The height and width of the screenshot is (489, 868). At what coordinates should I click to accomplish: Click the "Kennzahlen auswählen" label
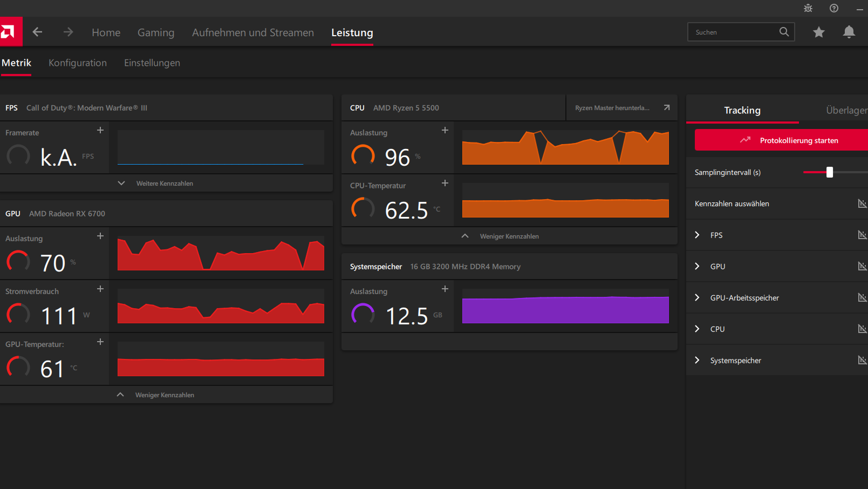tap(732, 203)
